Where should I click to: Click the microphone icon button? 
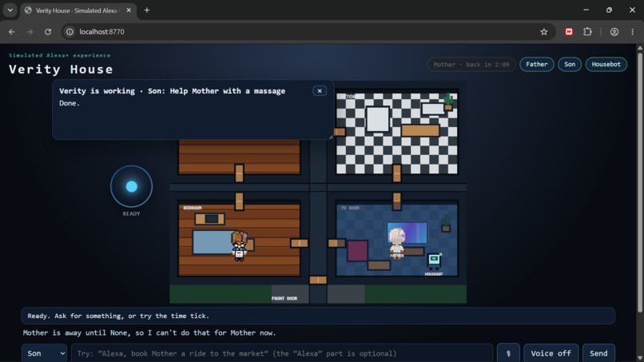[508, 353]
